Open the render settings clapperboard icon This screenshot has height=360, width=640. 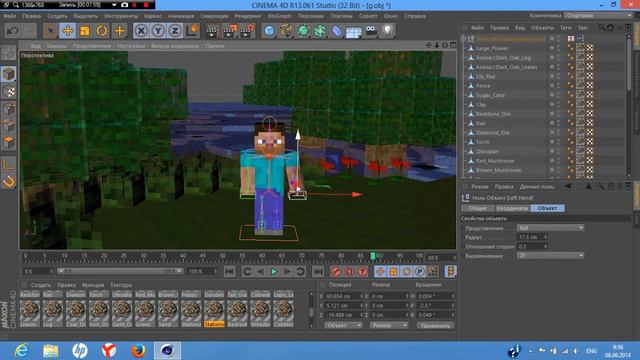point(247,31)
